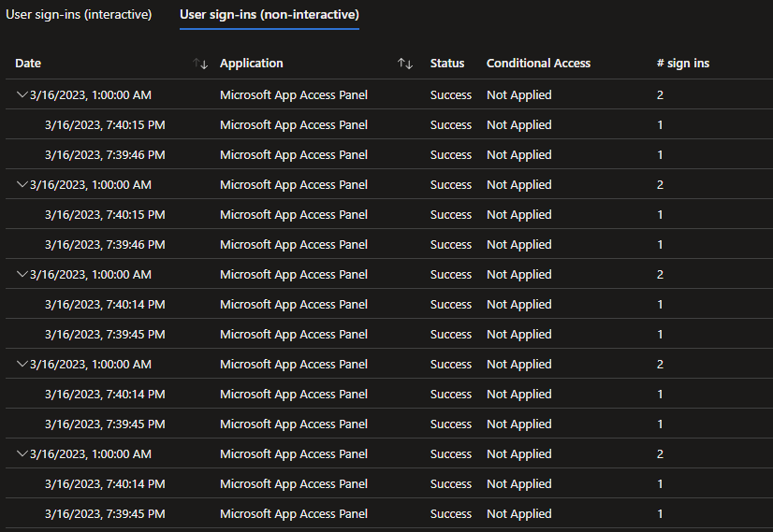The height and width of the screenshot is (532, 773).
Task: Select the bottommost 7:39:45 PM sign-in row
Action: click(105, 513)
